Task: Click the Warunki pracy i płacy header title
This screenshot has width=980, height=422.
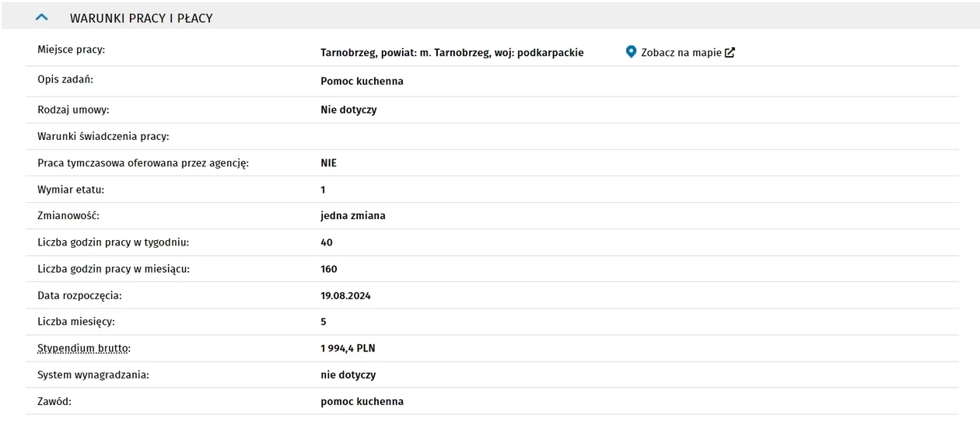Action: tap(141, 18)
